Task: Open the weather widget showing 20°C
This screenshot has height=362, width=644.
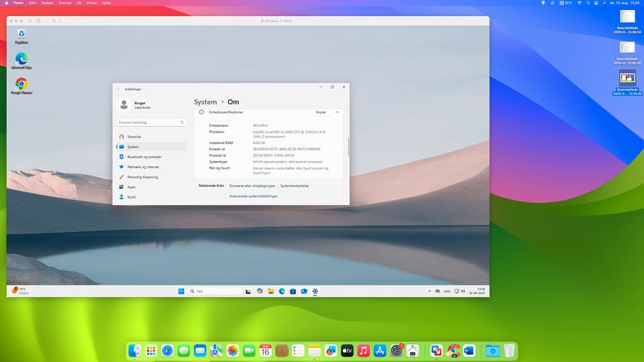Action: [20, 291]
